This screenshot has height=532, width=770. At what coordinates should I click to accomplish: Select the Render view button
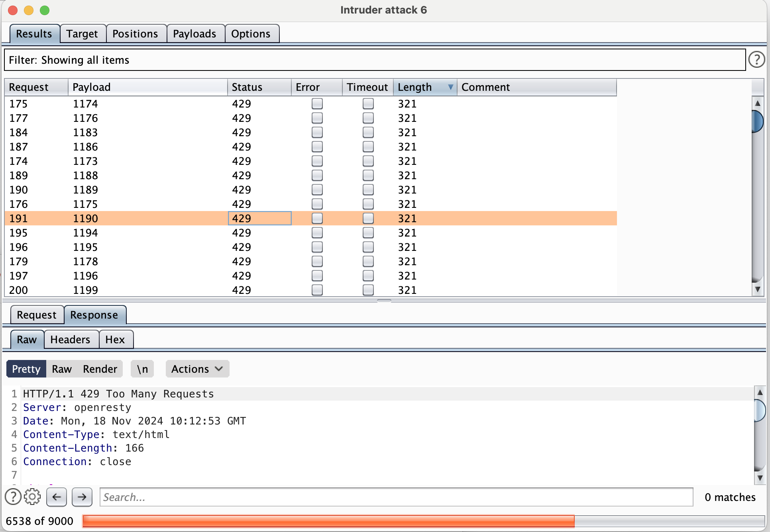click(100, 369)
